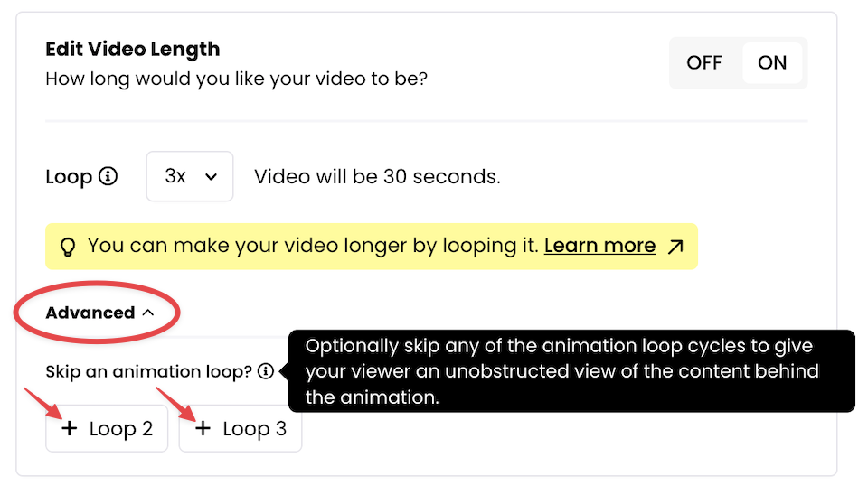This screenshot has height=495, width=868.
Task: Click the Video will be 30 seconds text
Action: [x=378, y=176]
